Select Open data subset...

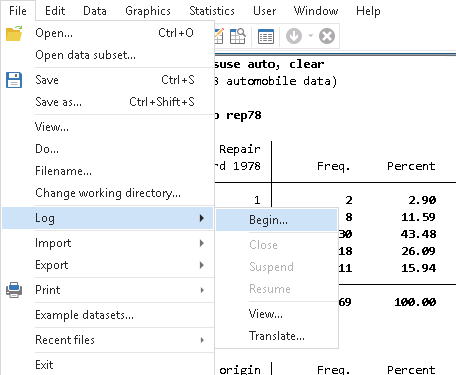[x=108, y=55]
